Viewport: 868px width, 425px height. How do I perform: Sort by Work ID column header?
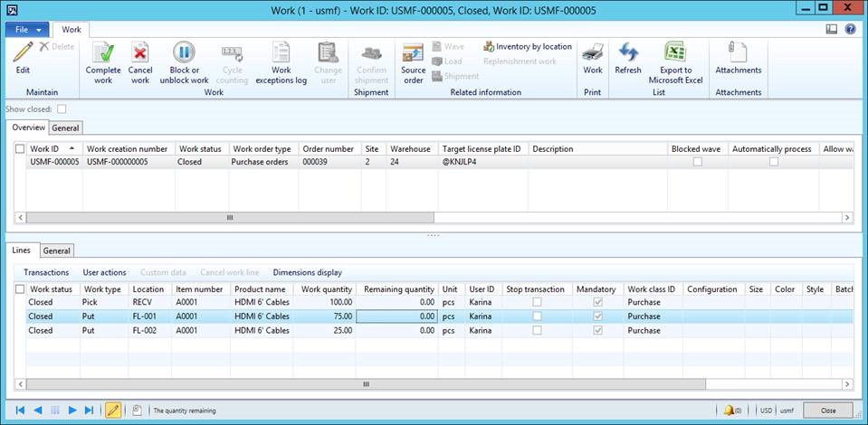54,149
